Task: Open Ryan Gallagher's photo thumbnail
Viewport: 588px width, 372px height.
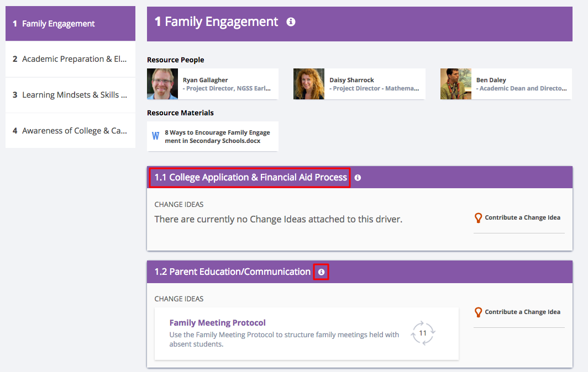Action: (162, 84)
